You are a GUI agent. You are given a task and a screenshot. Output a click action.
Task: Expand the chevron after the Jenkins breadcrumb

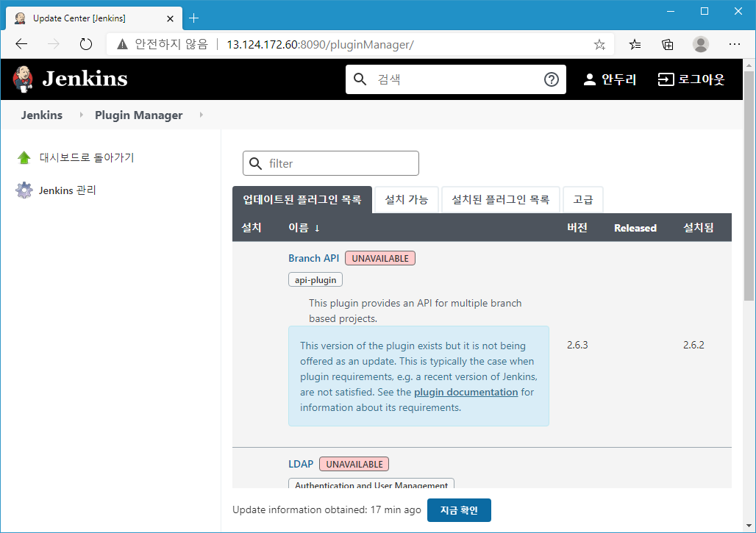point(81,115)
